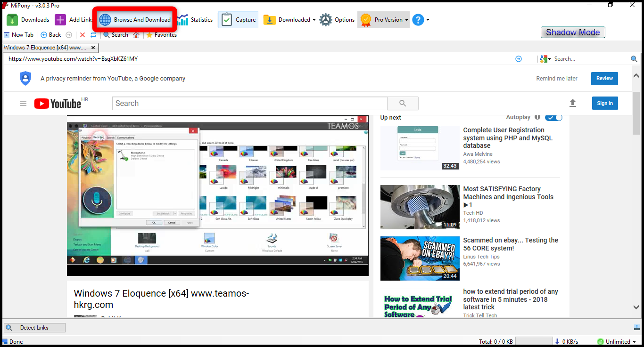The height and width of the screenshot is (347, 644).
Task: Click the privacy shield icon
Action: click(x=25, y=79)
